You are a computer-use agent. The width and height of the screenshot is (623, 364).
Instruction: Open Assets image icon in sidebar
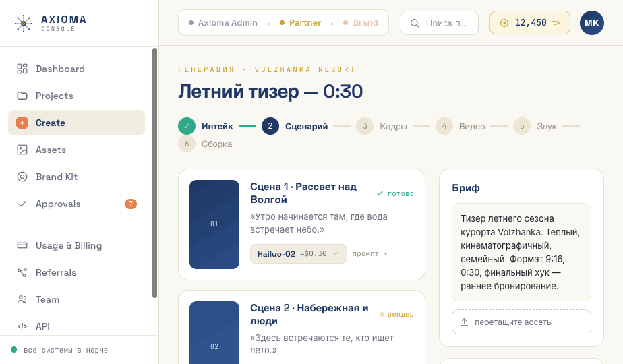point(22,150)
